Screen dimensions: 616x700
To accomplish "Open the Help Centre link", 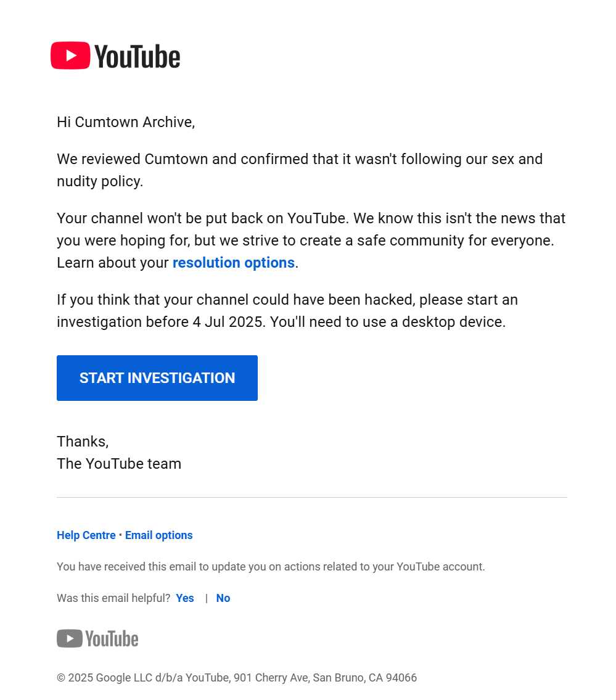I will coord(86,535).
